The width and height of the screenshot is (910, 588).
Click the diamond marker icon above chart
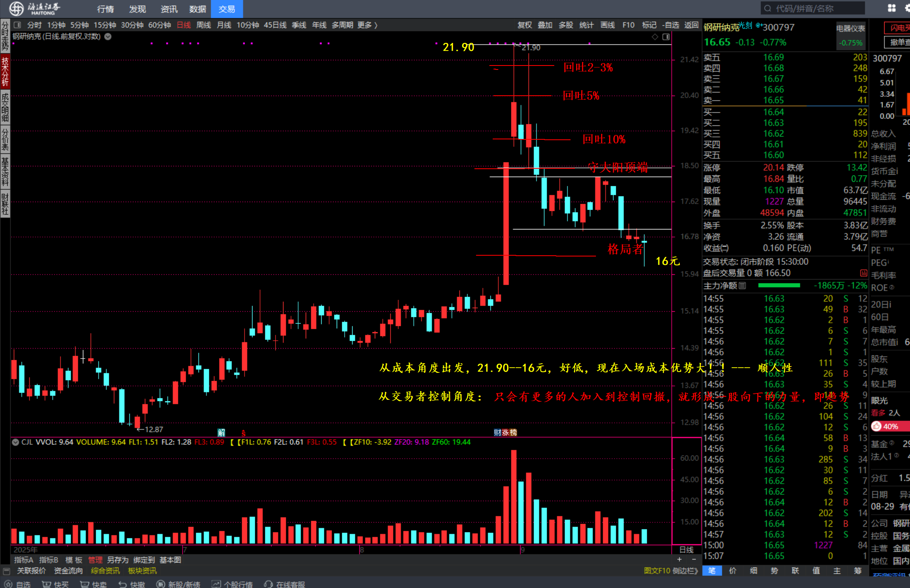(x=655, y=37)
